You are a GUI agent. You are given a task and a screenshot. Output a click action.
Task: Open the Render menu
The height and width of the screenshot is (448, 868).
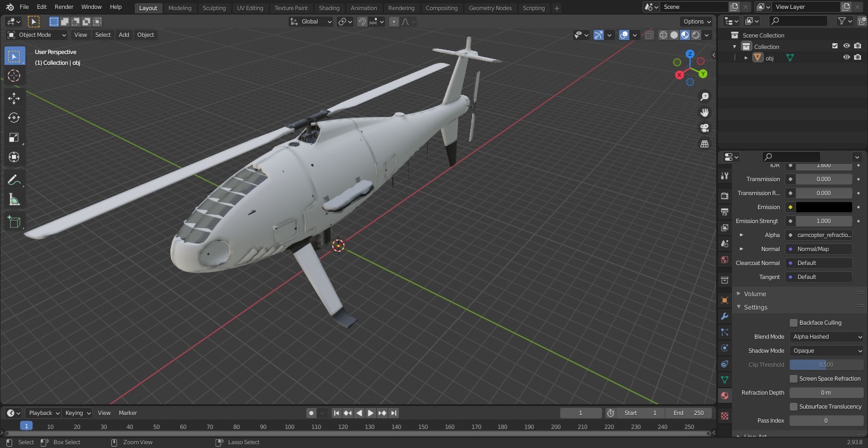[x=64, y=7]
